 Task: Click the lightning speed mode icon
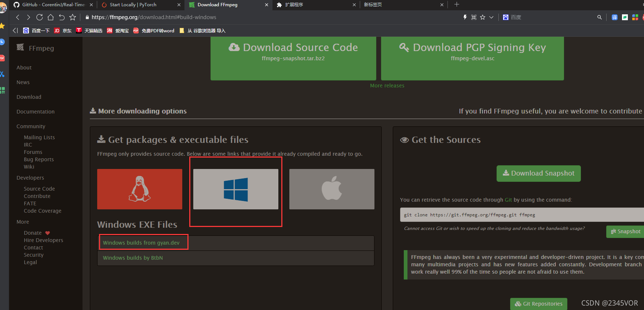click(x=465, y=17)
